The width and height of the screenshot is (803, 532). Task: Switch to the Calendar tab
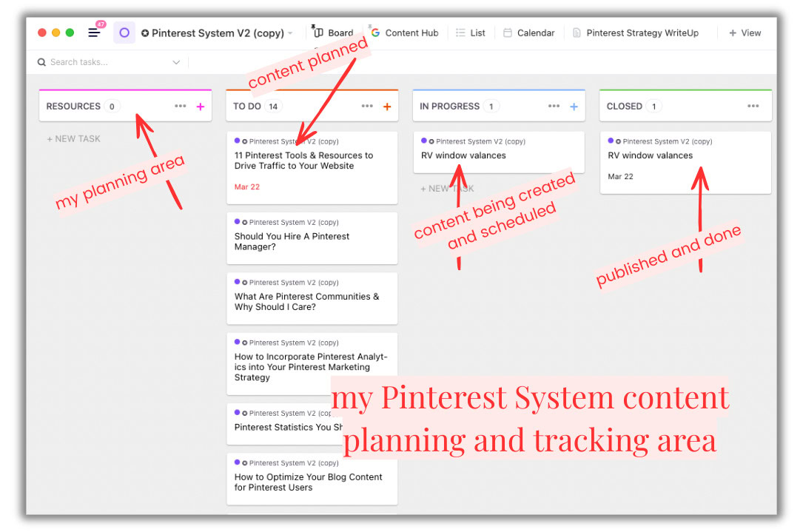click(x=529, y=33)
